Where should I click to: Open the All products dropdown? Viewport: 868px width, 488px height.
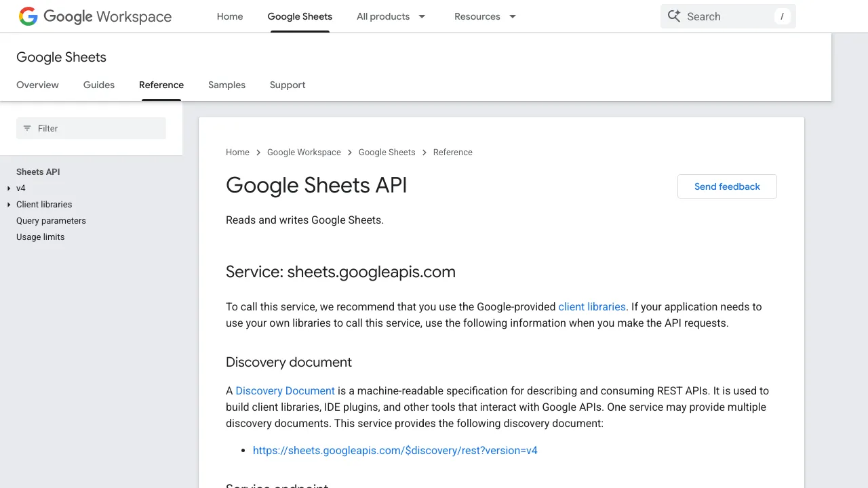tap(391, 16)
